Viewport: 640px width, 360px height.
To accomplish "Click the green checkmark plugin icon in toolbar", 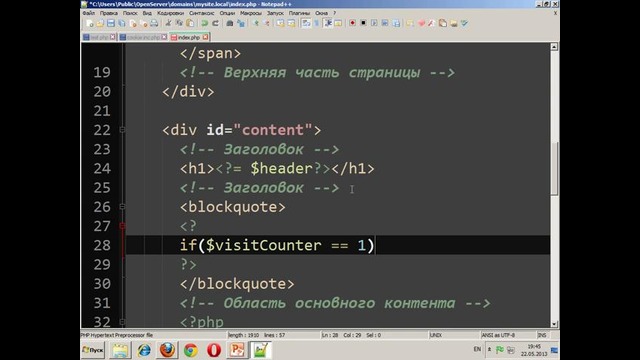I will 464,23.
